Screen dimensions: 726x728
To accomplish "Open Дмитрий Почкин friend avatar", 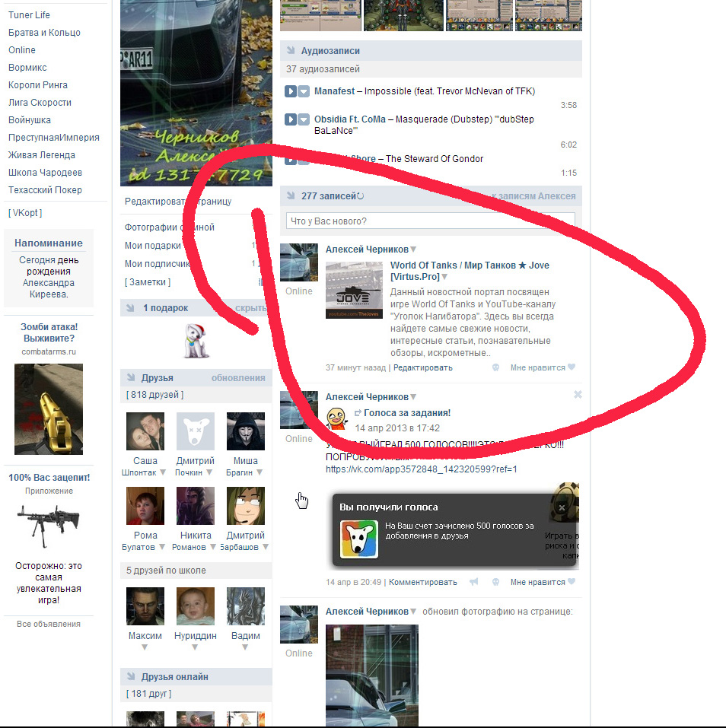I will [196, 431].
